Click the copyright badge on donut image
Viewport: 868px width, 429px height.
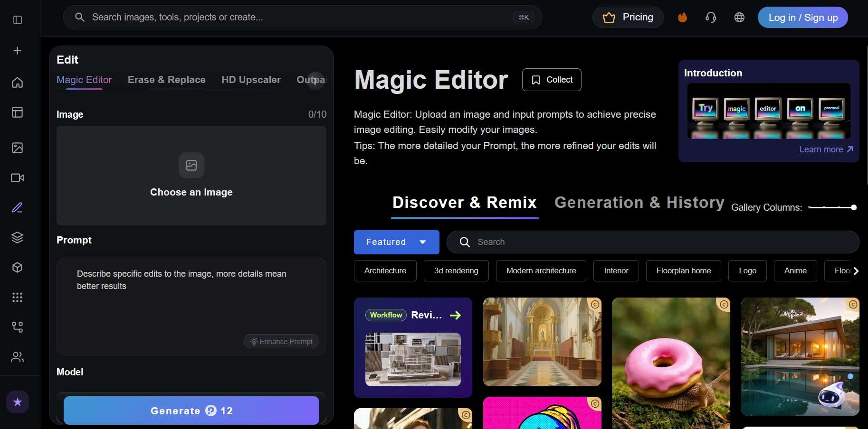724,305
